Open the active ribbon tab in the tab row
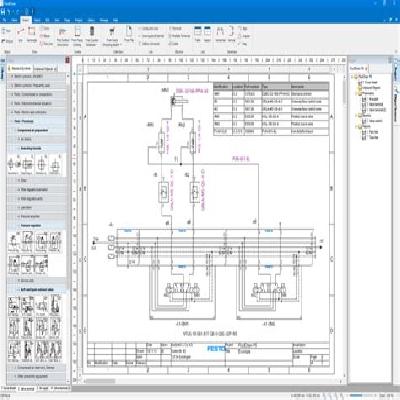The height and width of the screenshot is (400, 400). click(x=26, y=20)
